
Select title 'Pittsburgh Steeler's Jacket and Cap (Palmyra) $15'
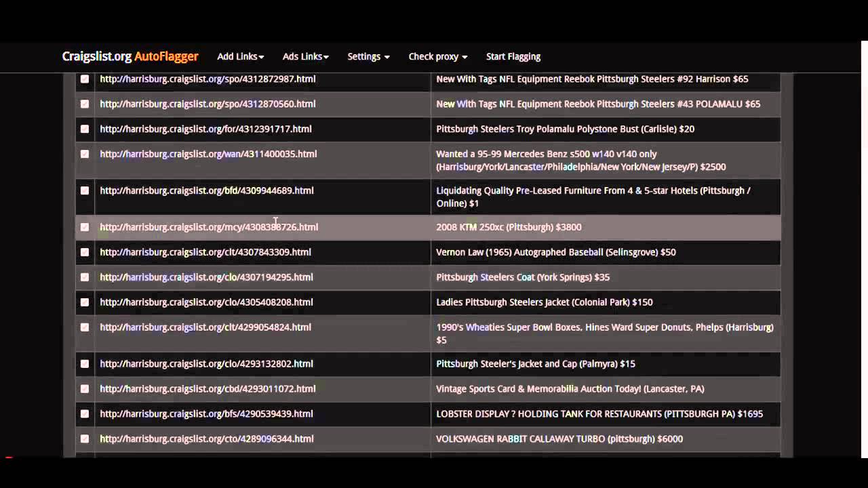536,365
